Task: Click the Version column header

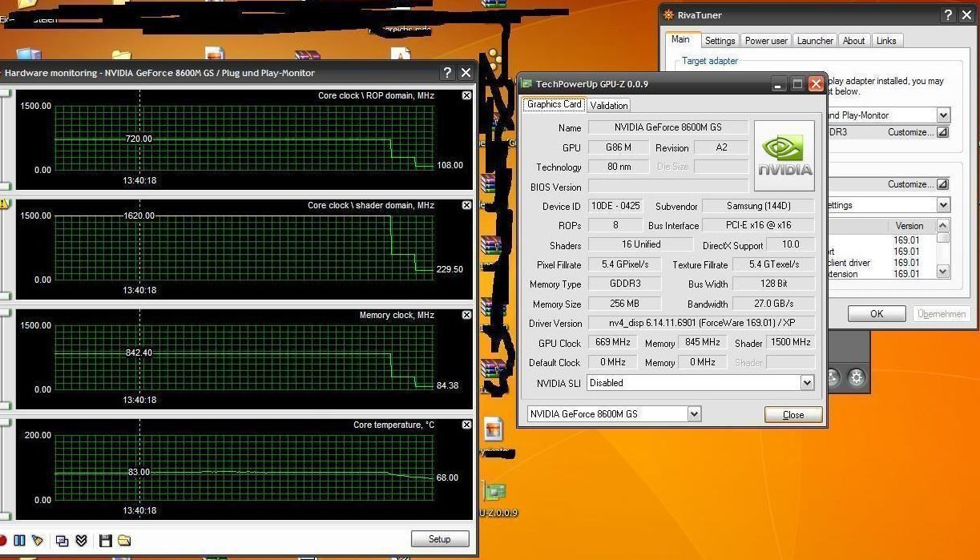Action: (909, 226)
